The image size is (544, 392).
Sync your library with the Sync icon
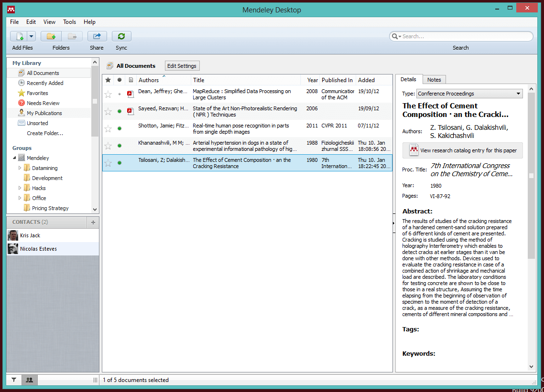pos(121,36)
